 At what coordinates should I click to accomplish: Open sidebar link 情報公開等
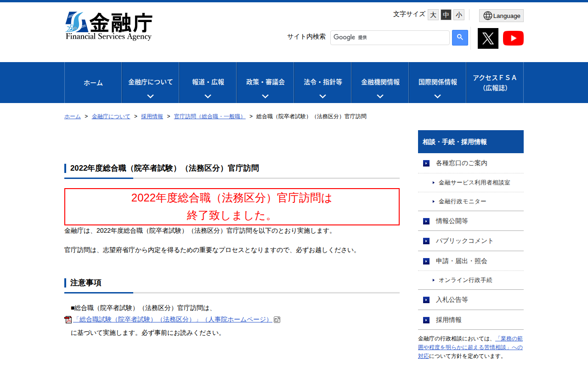click(x=452, y=221)
